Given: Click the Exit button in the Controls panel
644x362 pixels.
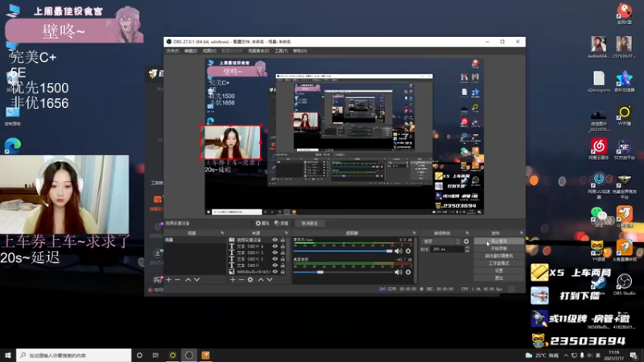Looking at the screenshot, I should 498,278.
